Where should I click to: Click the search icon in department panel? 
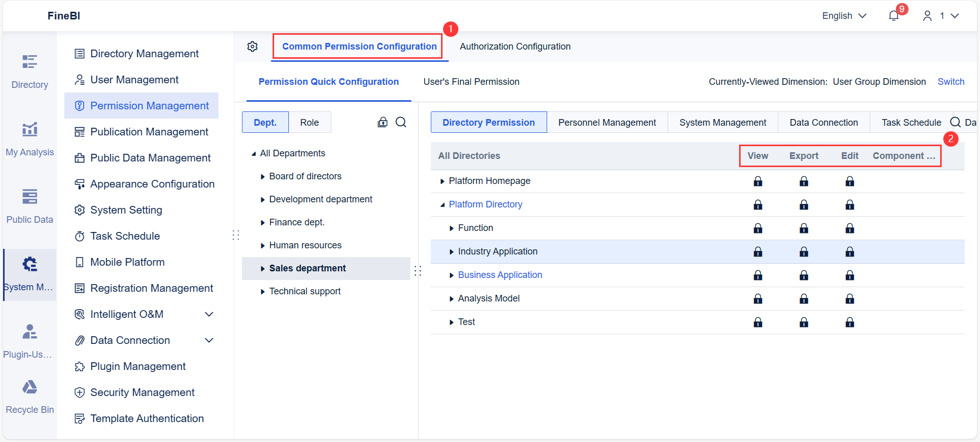(x=401, y=122)
